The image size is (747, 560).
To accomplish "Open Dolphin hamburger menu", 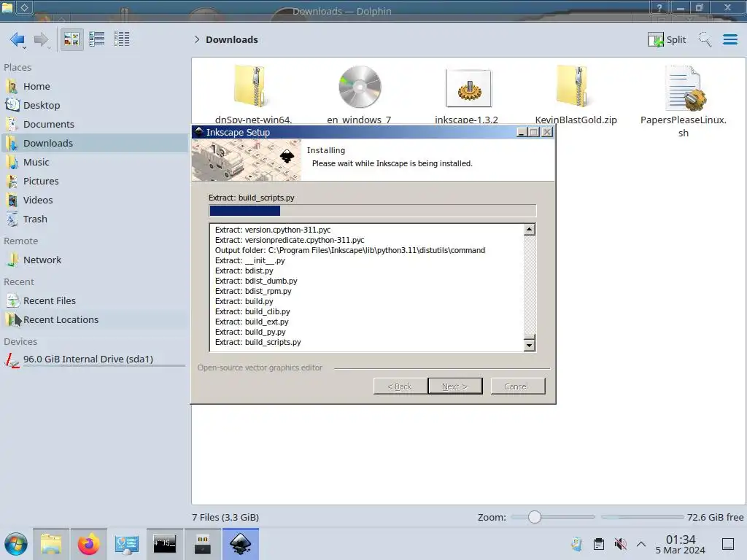I will click(729, 39).
